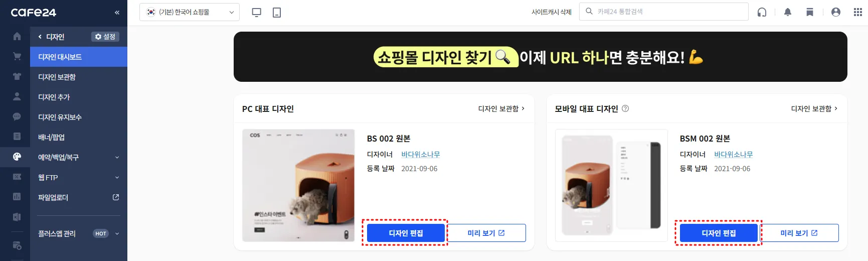Click 미리 보기 for mobile BSM 002 design
The width and height of the screenshot is (868, 261).
pos(799,233)
